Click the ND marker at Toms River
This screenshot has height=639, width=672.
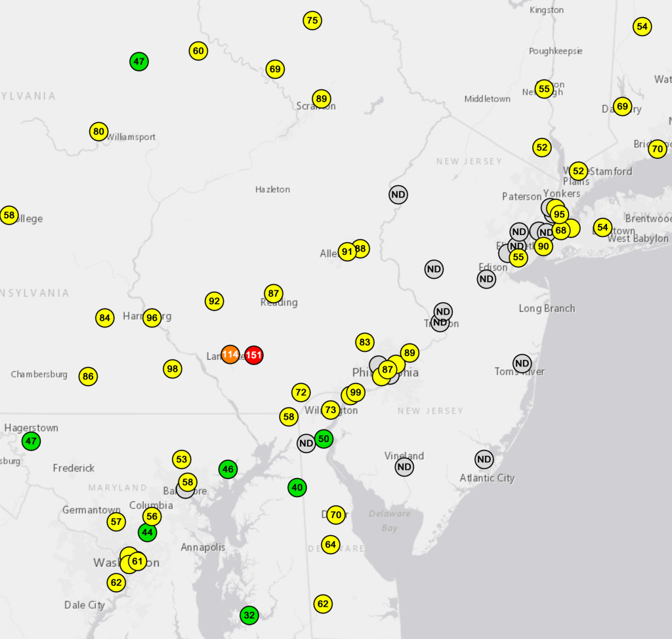point(522,363)
